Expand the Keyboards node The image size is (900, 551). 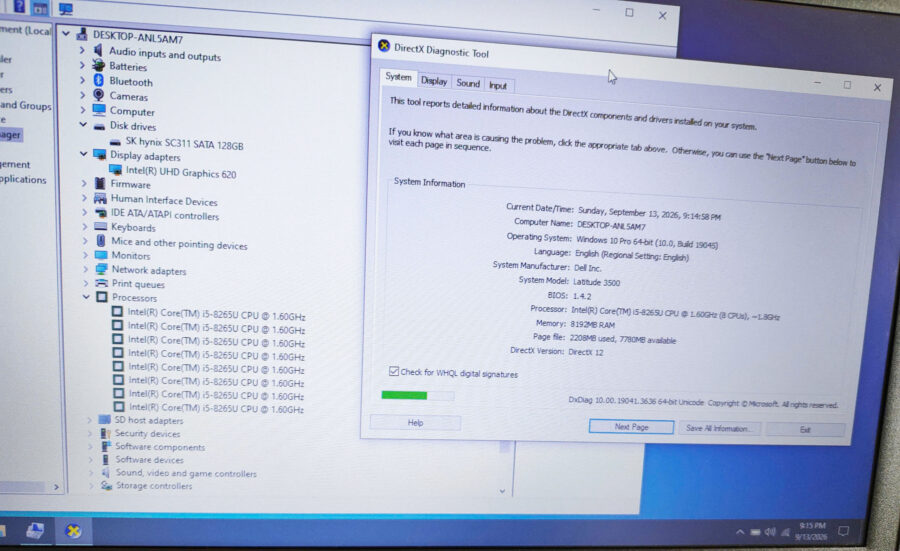pos(85,226)
